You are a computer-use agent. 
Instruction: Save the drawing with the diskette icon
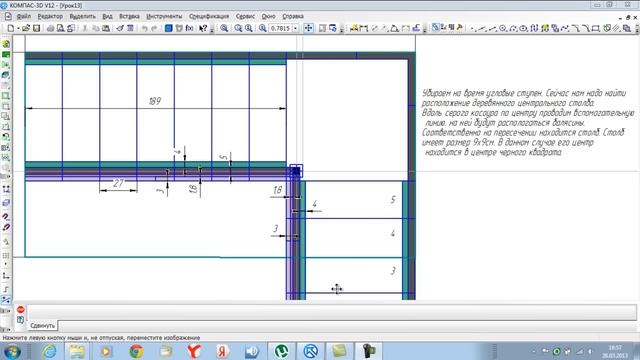pyautogui.click(x=36, y=28)
